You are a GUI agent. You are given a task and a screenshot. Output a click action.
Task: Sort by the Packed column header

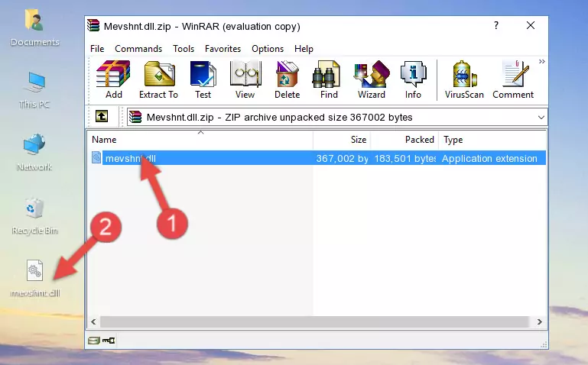(x=404, y=140)
